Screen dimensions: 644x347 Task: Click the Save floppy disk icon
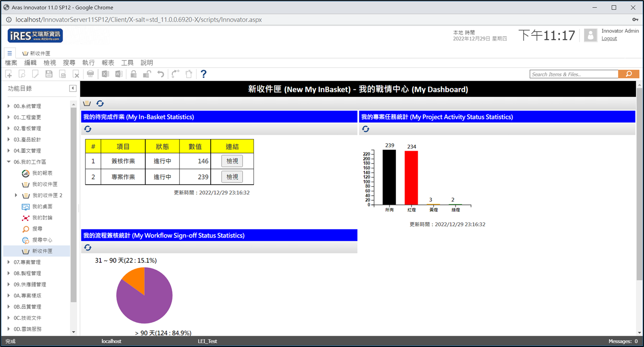(x=49, y=74)
